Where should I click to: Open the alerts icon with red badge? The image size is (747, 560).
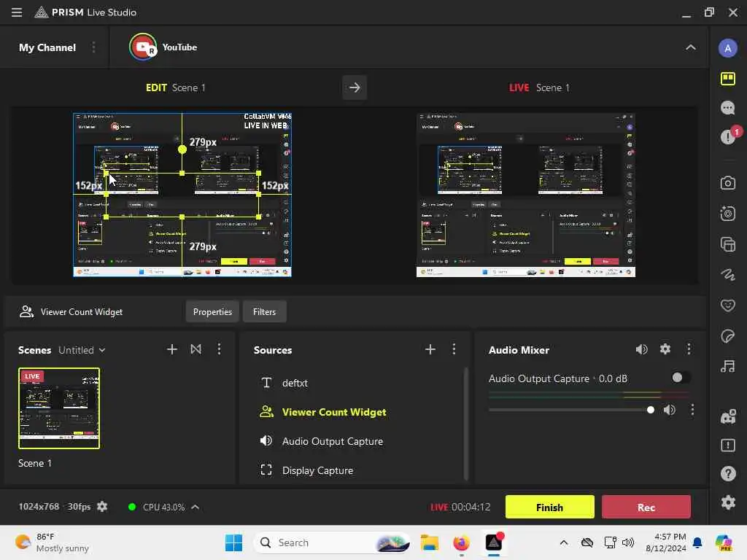pos(729,136)
